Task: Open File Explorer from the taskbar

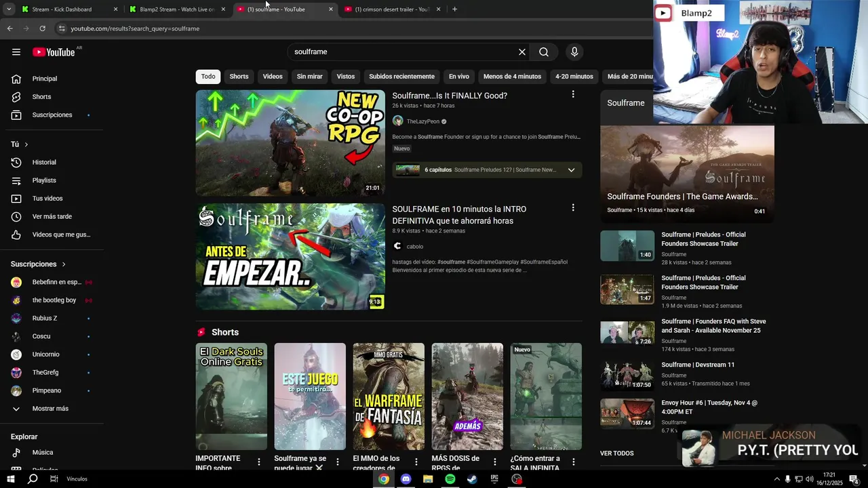Action: 428,479
